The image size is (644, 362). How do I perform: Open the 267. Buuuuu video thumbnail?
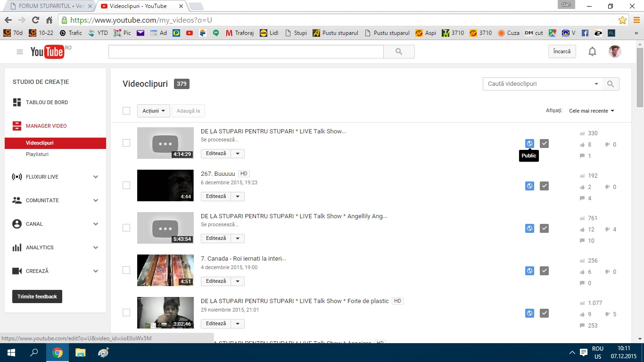pos(165,185)
